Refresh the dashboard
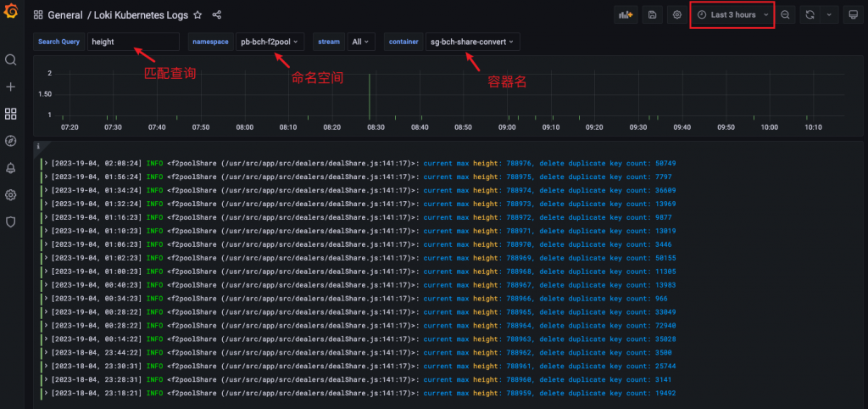The width and height of the screenshot is (868, 409). pos(810,15)
